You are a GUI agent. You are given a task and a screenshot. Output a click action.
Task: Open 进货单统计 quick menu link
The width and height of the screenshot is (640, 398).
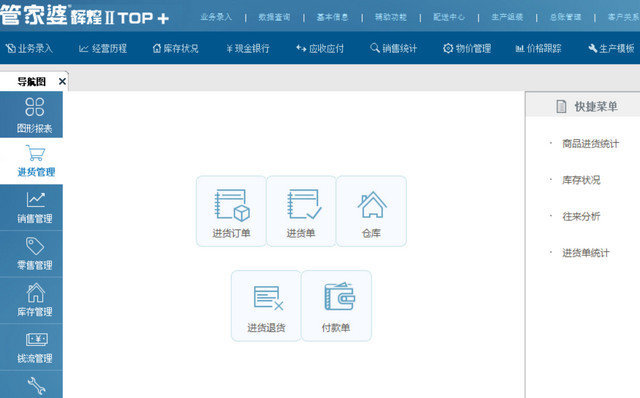[x=586, y=253]
